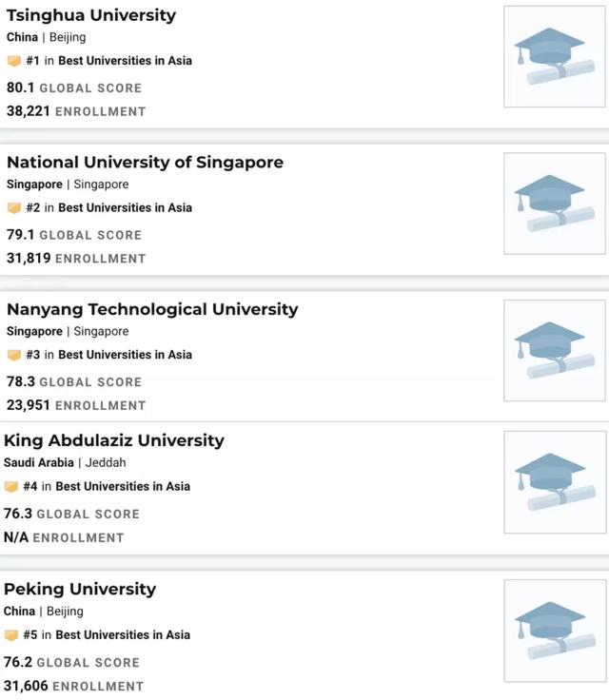Open Best Universities in Asia link under Peking
The image size is (609, 700).
coord(123,634)
